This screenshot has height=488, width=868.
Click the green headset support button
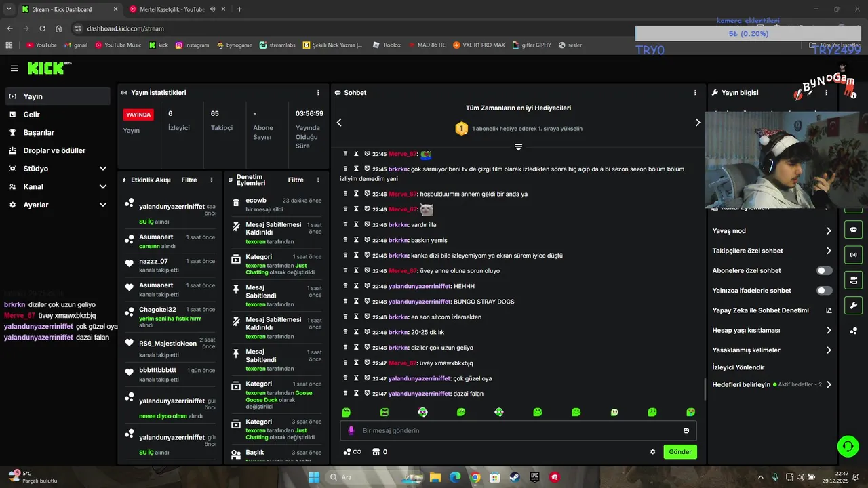(848, 446)
